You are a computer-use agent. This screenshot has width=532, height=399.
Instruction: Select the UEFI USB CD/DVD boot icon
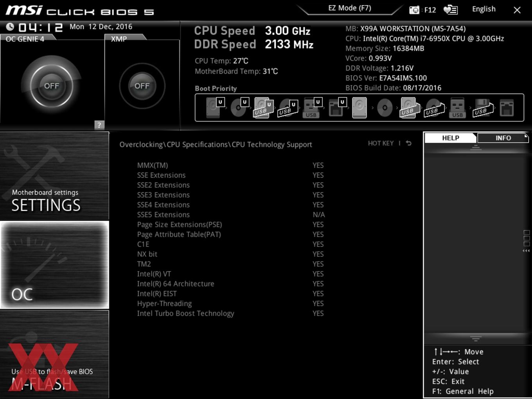pyautogui.click(x=288, y=108)
